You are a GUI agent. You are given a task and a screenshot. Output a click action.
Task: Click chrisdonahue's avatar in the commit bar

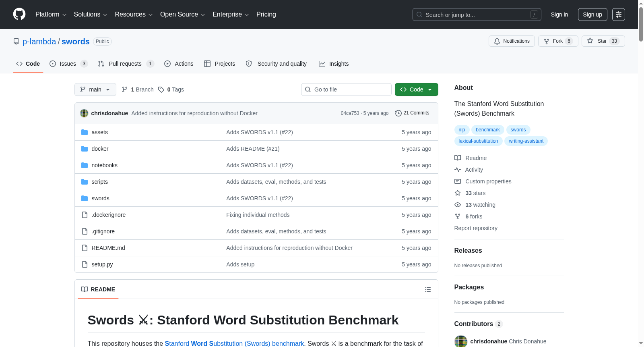point(84,113)
